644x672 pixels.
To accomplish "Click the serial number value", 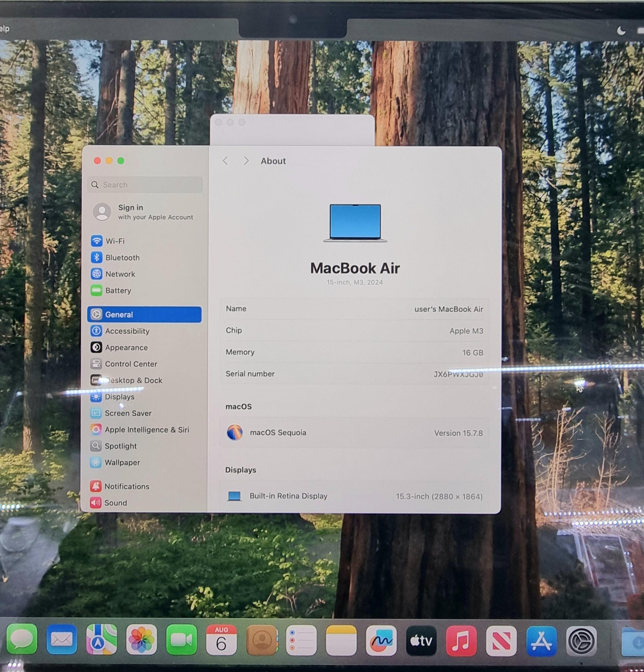I will click(x=458, y=374).
